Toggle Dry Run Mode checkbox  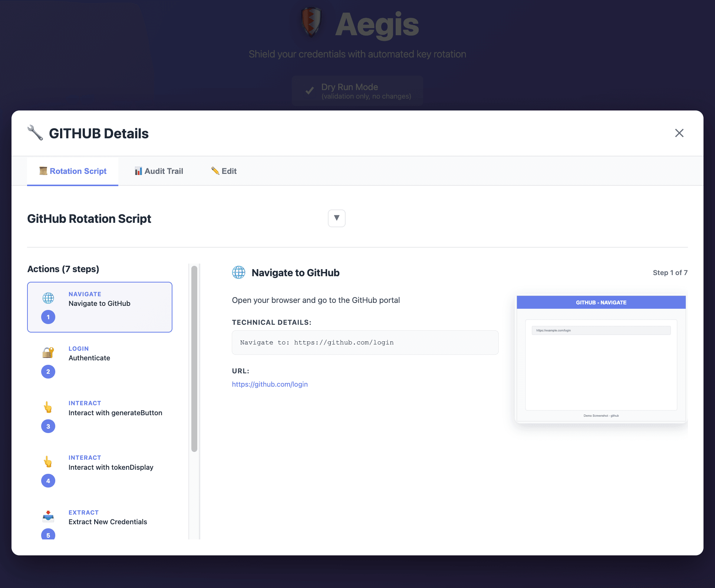point(310,91)
